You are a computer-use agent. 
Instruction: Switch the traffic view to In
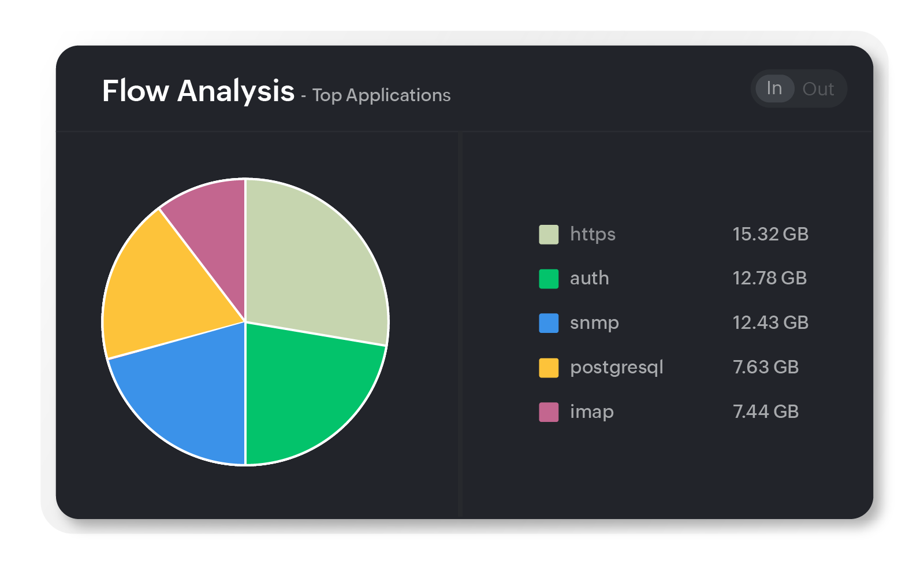pos(774,88)
